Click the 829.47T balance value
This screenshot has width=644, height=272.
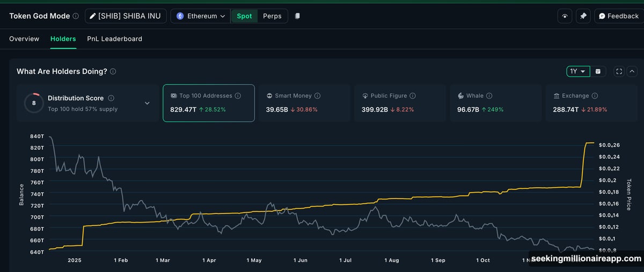tap(183, 109)
